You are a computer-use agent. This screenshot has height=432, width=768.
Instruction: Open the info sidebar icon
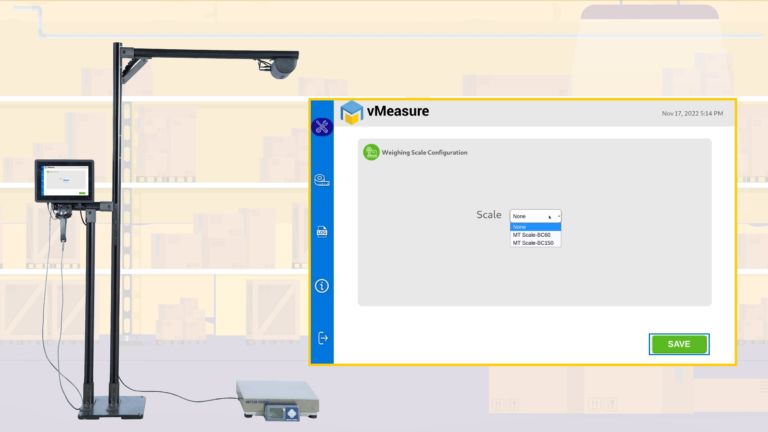tap(322, 286)
